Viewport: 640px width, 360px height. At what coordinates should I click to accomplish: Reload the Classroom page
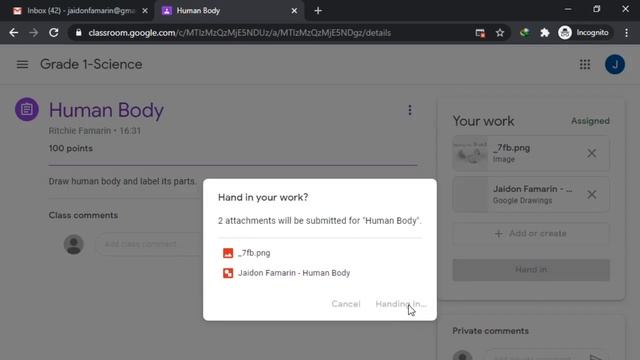(x=53, y=33)
